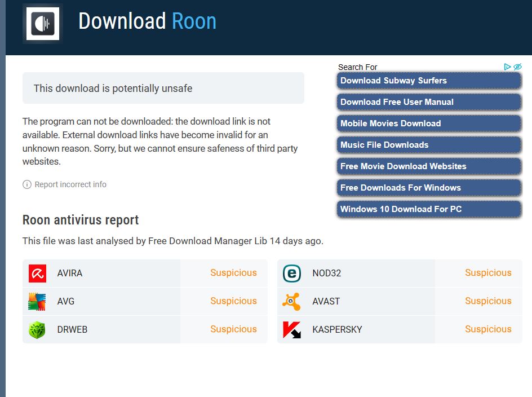Click the AVG name text

pos(66,302)
